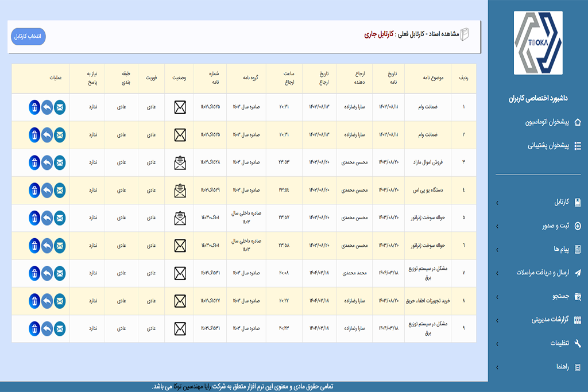This screenshot has width=588, height=392.
Task: Click the reply arrow icon in row ۹
Action: pos(47,329)
